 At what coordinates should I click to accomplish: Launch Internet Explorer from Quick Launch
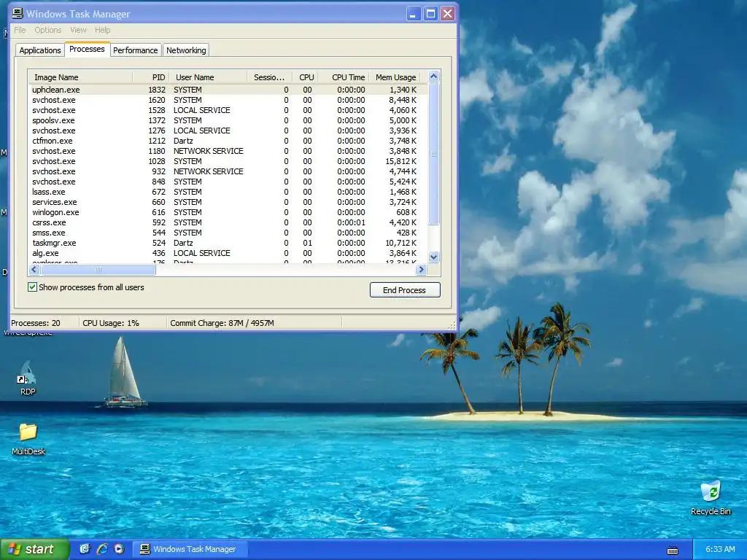tap(101, 549)
